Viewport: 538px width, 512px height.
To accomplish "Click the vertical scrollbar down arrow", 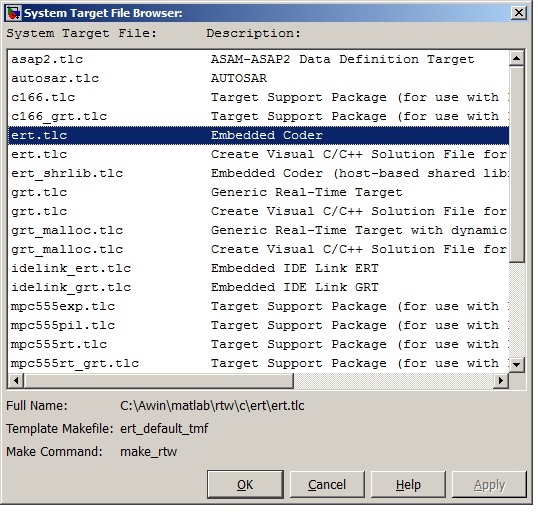I will [x=516, y=364].
